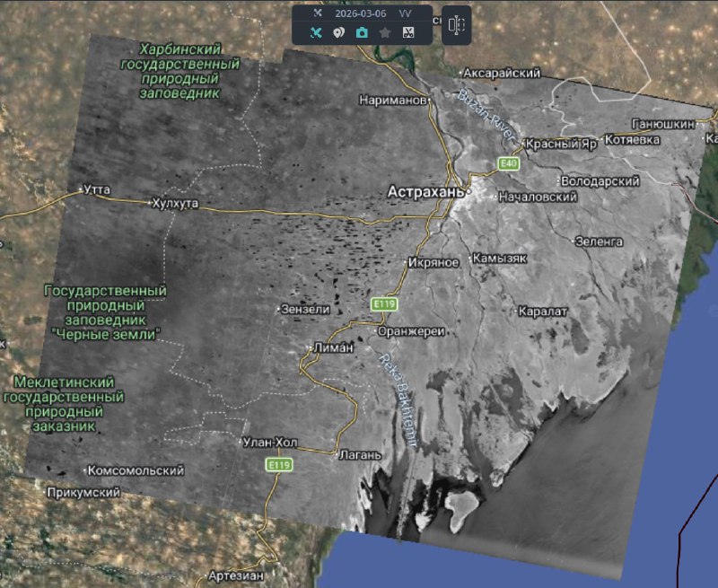The width and height of the screenshot is (718, 588).
Task: Select the Лагань place label
Action: (362, 455)
